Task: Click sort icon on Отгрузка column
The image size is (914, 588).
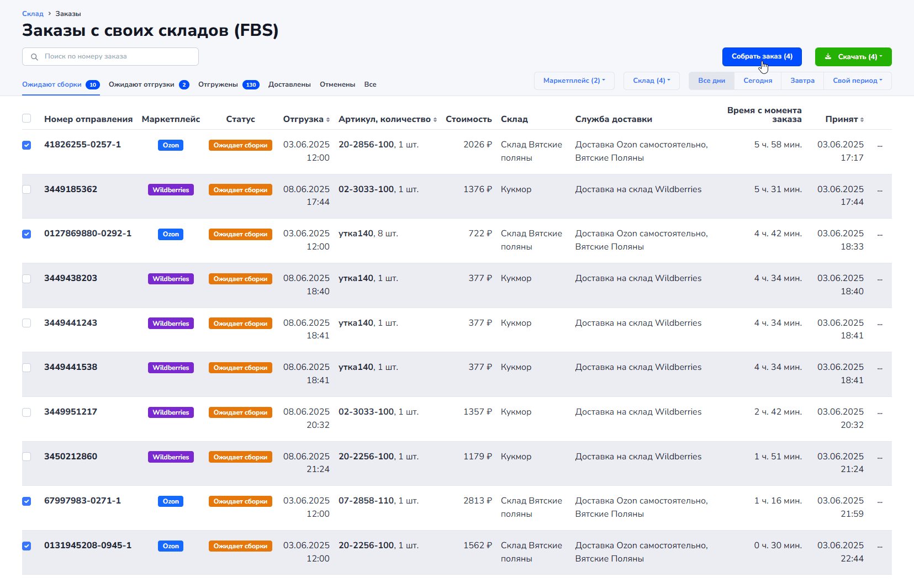Action: click(x=328, y=120)
